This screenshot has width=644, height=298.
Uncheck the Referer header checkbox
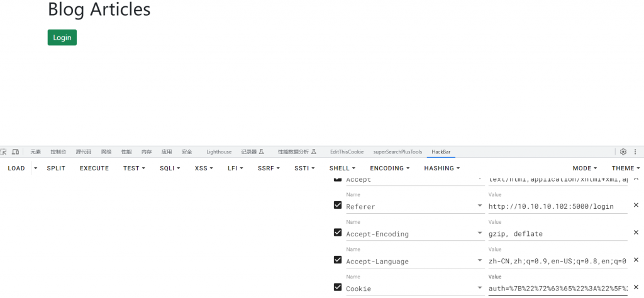coord(338,206)
